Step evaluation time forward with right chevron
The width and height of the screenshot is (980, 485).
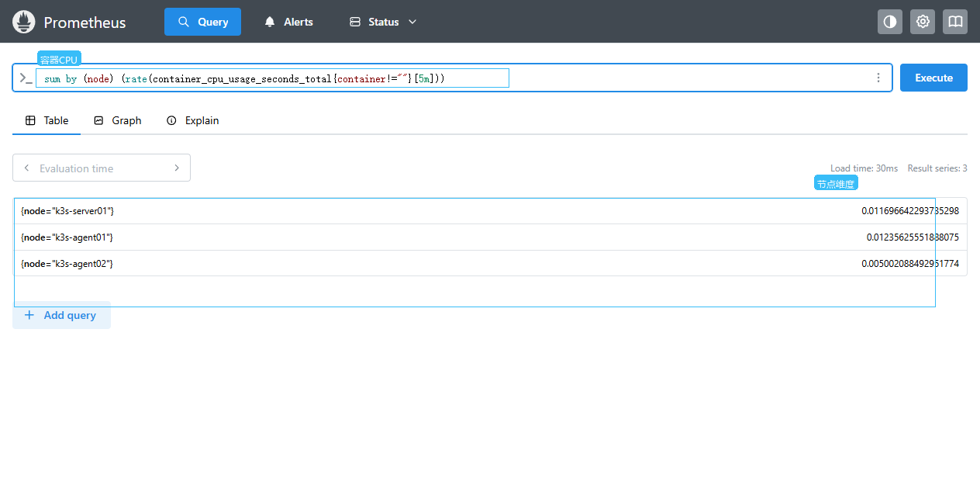point(177,168)
